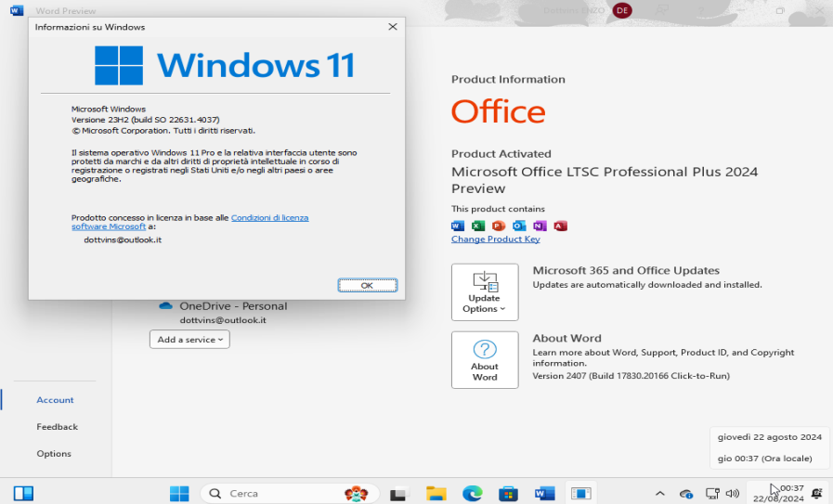This screenshot has height=504, width=833.
Task: Open Options in the Word sidebar
Action: coord(54,454)
